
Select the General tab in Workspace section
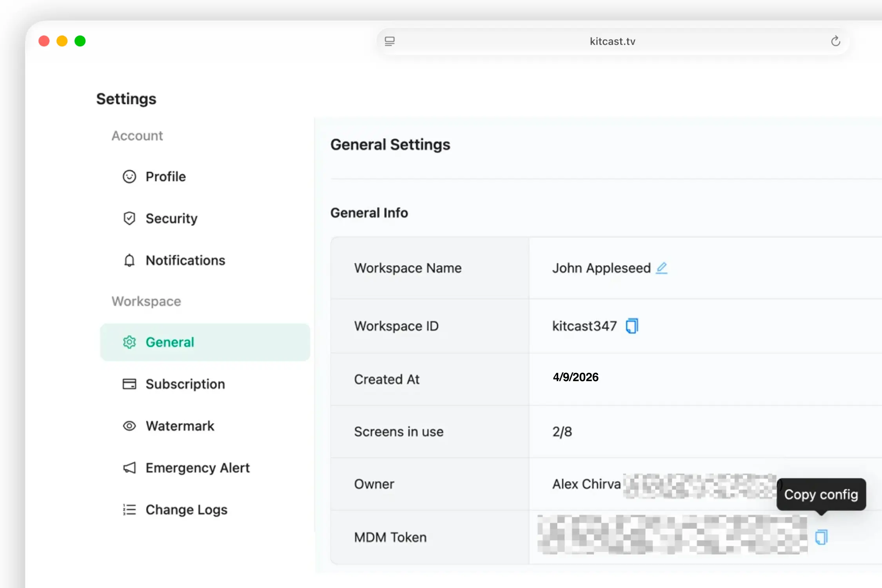(x=170, y=342)
